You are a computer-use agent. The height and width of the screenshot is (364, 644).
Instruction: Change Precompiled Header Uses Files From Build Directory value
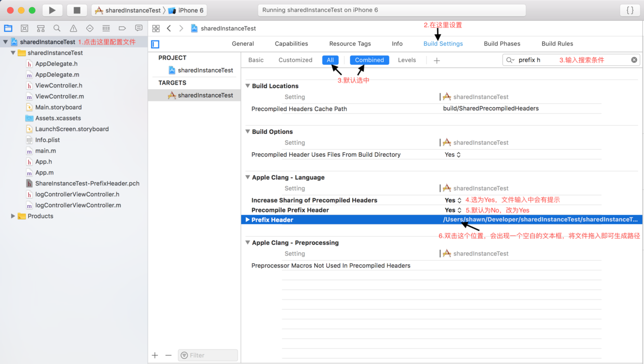(452, 155)
